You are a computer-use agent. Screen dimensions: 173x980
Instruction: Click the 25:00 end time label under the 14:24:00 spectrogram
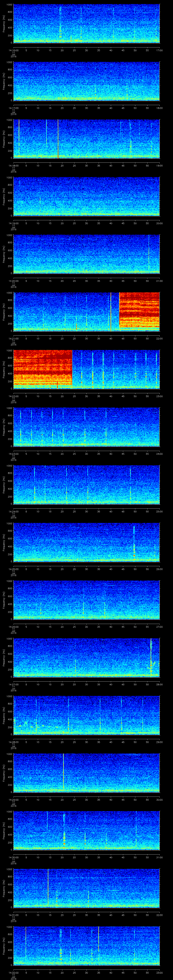click(x=160, y=511)
